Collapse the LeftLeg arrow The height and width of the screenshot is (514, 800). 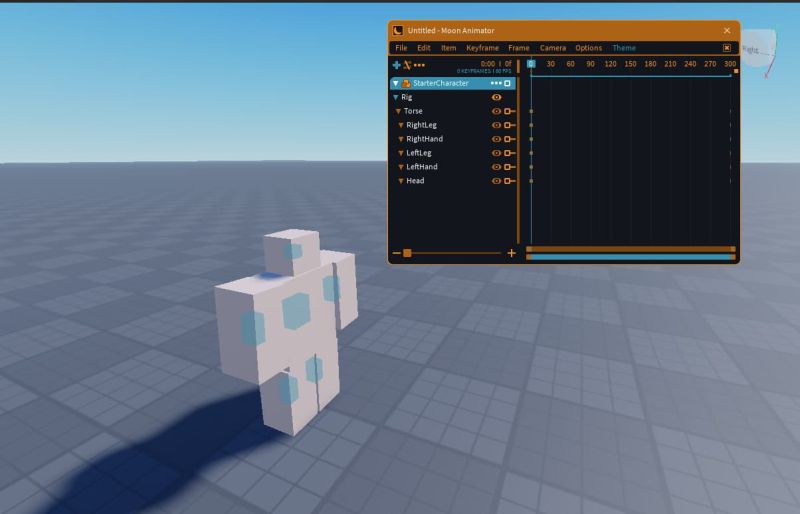coord(401,153)
